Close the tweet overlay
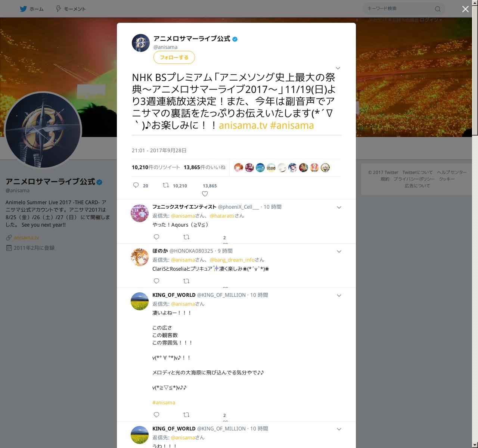 coord(465,9)
